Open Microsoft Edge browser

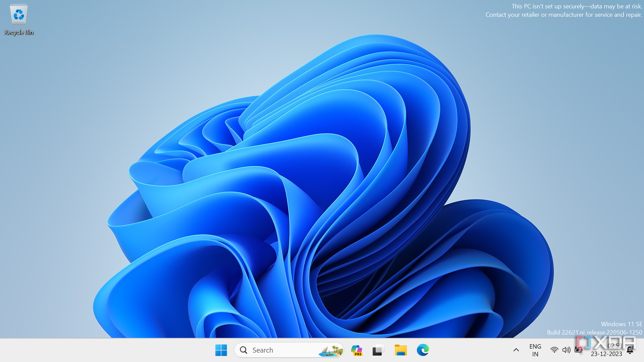tap(423, 350)
